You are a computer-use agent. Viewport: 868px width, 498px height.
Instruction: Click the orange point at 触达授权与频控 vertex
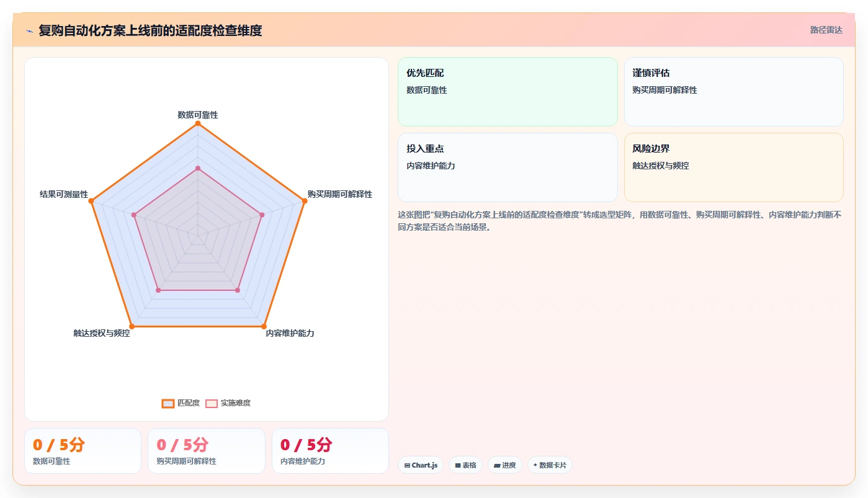132,326
